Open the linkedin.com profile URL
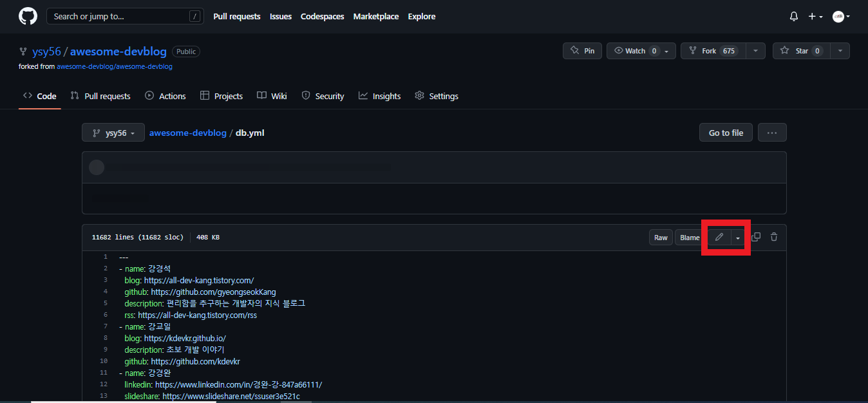 [x=238, y=384]
